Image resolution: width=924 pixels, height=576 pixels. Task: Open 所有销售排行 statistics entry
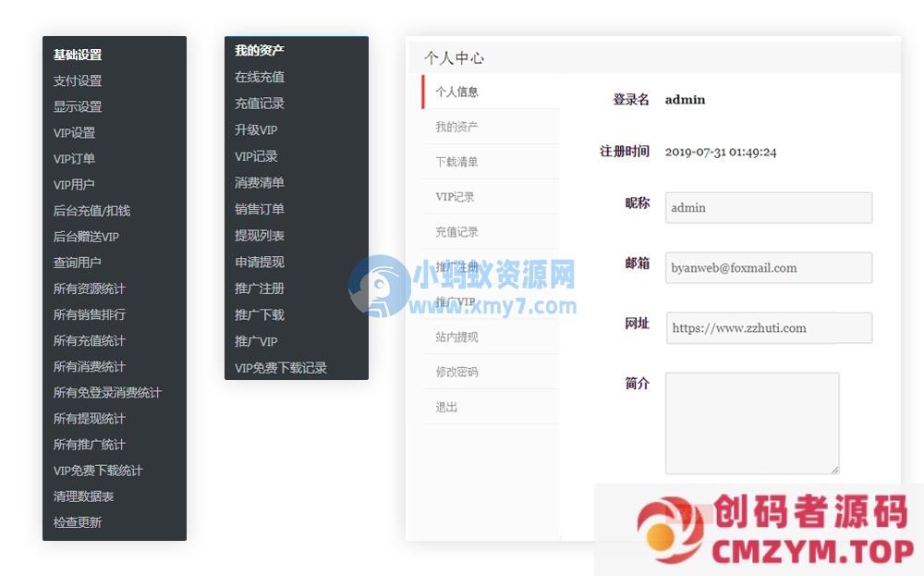pyautogui.click(x=89, y=314)
